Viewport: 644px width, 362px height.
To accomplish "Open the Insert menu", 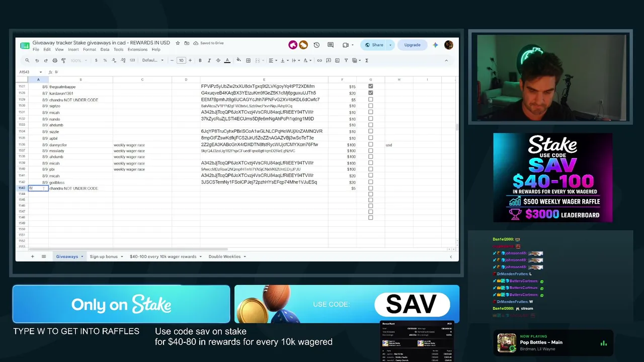I will point(73,50).
